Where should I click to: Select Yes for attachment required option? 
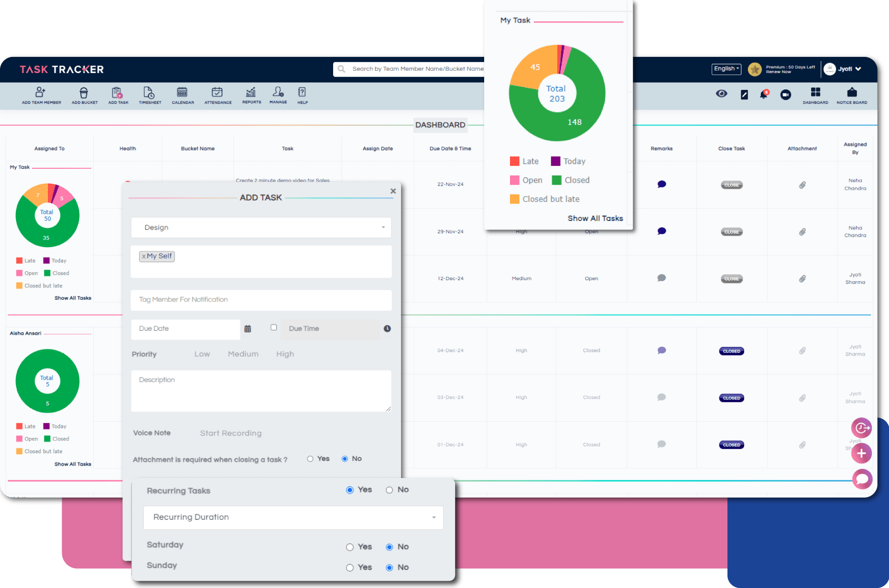click(310, 459)
